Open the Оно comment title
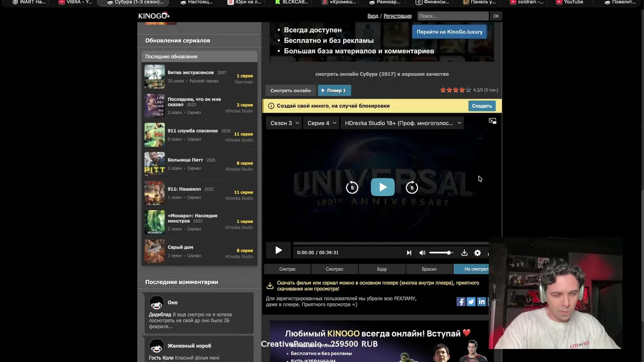Viewport: 644px width, 362px height. pyautogui.click(x=173, y=303)
